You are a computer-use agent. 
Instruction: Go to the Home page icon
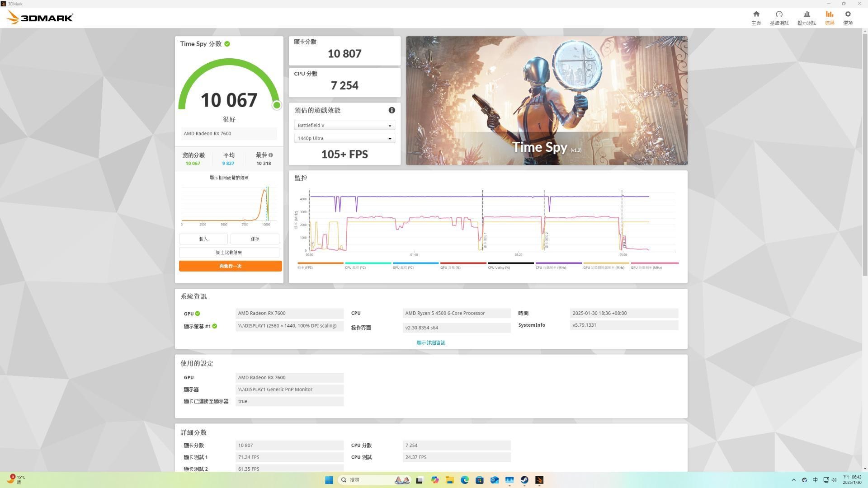tap(756, 14)
